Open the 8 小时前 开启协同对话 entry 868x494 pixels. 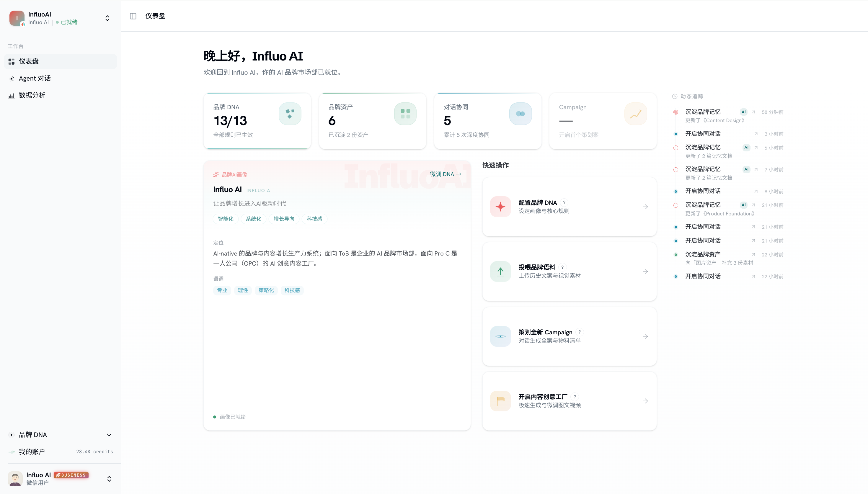click(x=728, y=191)
